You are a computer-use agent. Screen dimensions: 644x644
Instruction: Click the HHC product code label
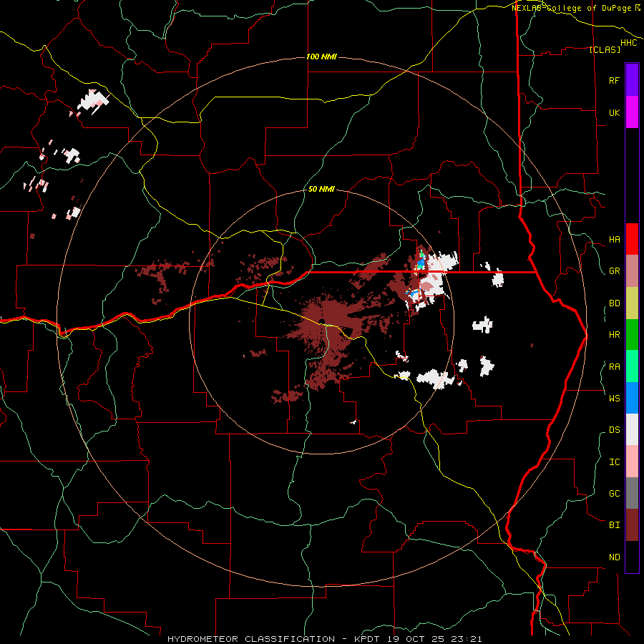click(628, 43)
